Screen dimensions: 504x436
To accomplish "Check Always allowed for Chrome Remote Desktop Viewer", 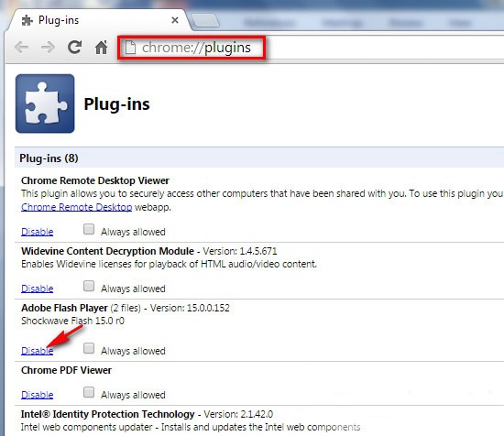I will (x=89, y=229).
